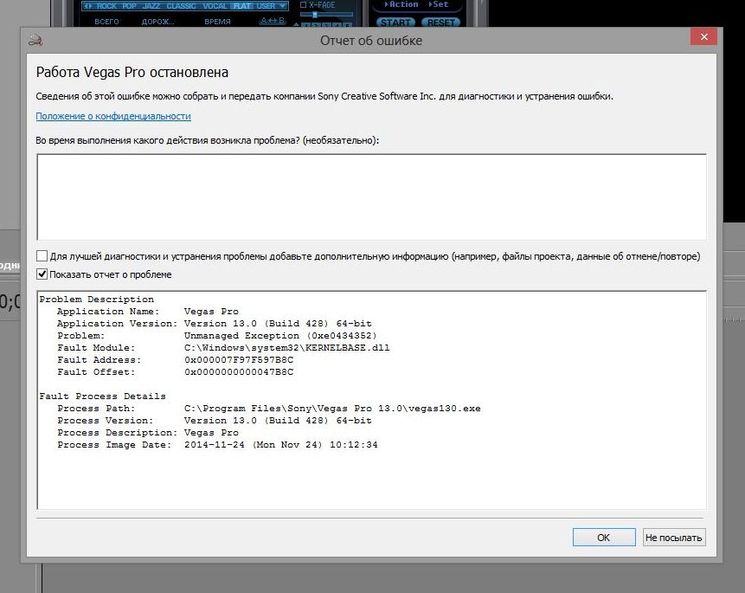Click the 'Fault Process Details' header in report
Viewport: 745px width, 593px height.
pos(103,396)
